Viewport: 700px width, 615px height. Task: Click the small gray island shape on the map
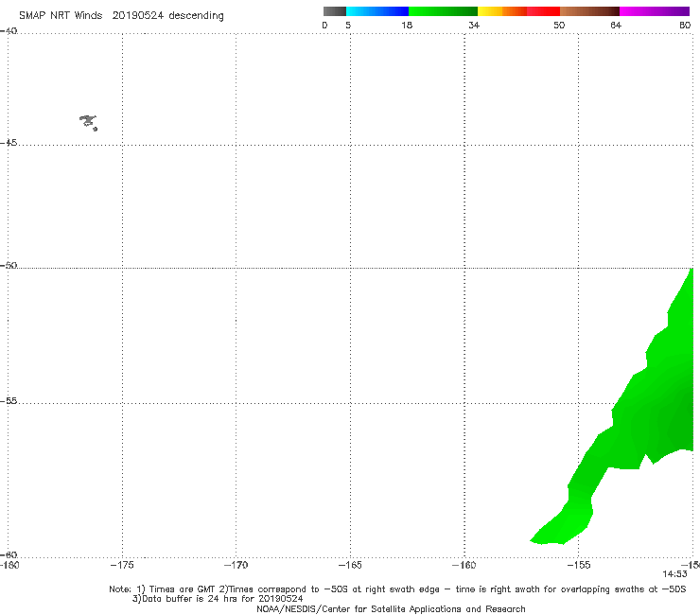point(88,122)
